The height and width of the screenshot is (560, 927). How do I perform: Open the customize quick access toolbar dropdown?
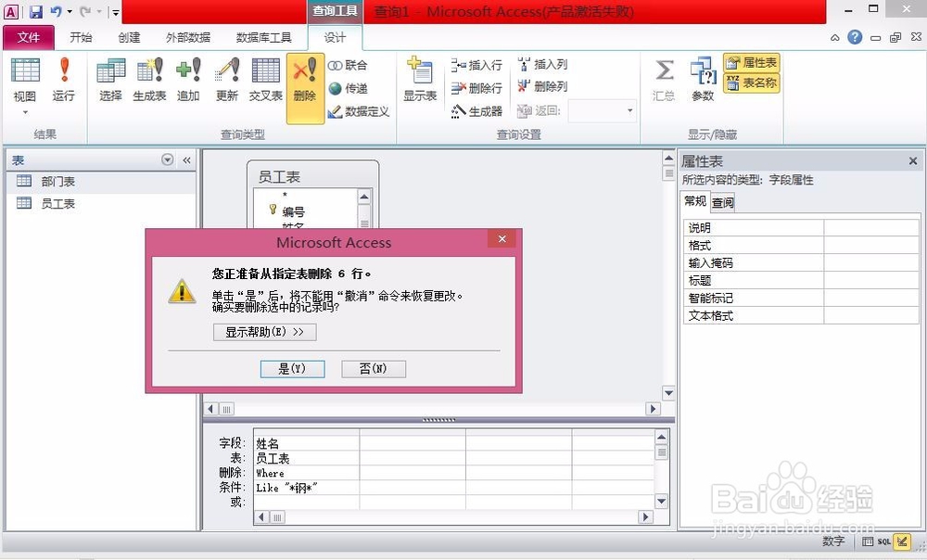click(x=115, y=12)
